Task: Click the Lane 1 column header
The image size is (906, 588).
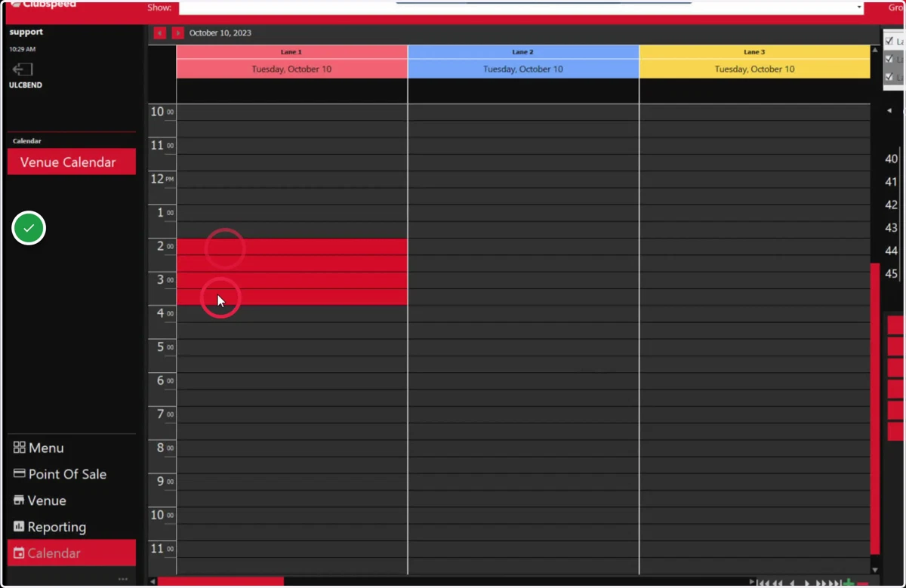Action: [291, 52]
